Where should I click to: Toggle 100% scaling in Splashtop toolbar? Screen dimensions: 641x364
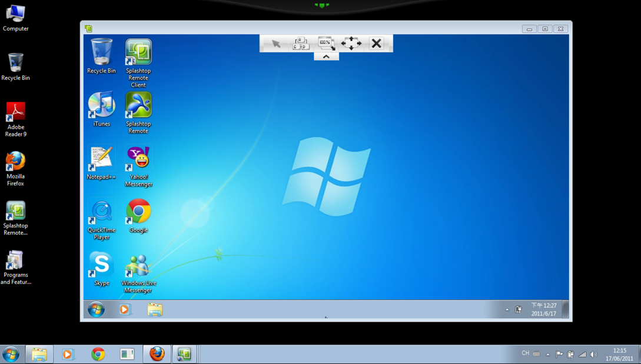(326, 44)
